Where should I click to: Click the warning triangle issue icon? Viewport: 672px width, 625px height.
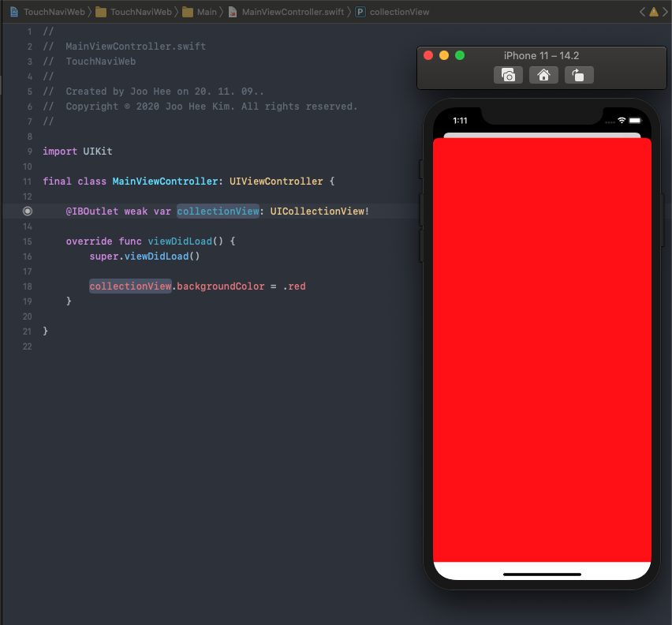pos(652,12)
